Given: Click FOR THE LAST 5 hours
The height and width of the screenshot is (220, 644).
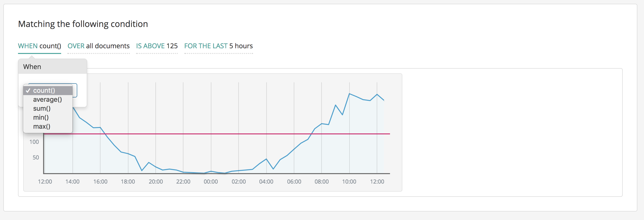Looking at the screenshot, I should 218,46.
